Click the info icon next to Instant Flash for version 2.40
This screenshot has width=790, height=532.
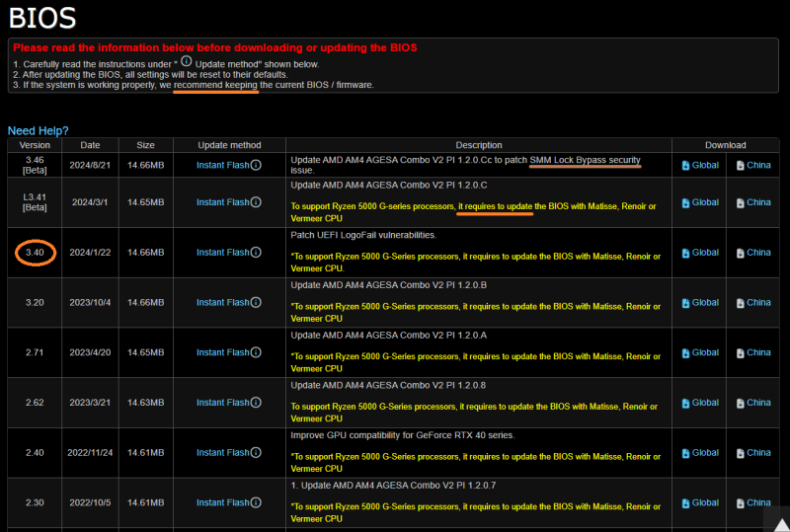click(x=256, y=452)
